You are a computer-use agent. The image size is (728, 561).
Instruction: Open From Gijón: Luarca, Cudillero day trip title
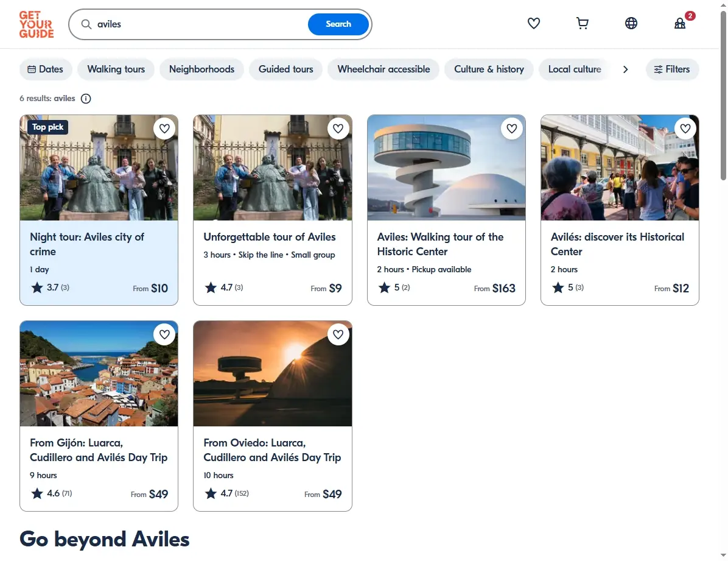(x=99, y=450)
